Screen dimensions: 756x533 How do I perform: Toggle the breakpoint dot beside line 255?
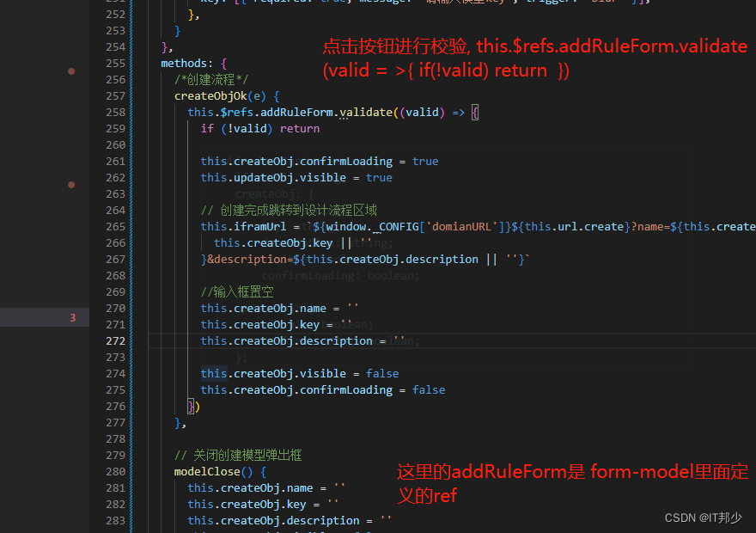[x=72, y=72]
